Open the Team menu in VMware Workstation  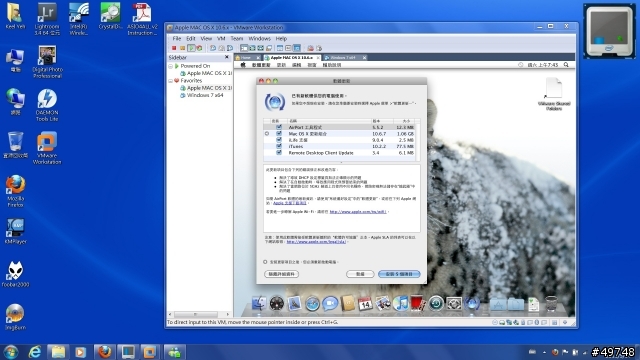tap(237, 38)
